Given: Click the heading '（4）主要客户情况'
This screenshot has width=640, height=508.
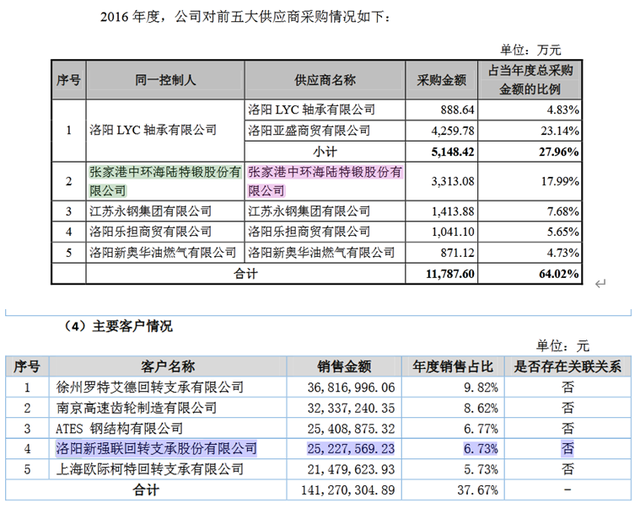Looking at the screenshot, I should click(118, 326).
